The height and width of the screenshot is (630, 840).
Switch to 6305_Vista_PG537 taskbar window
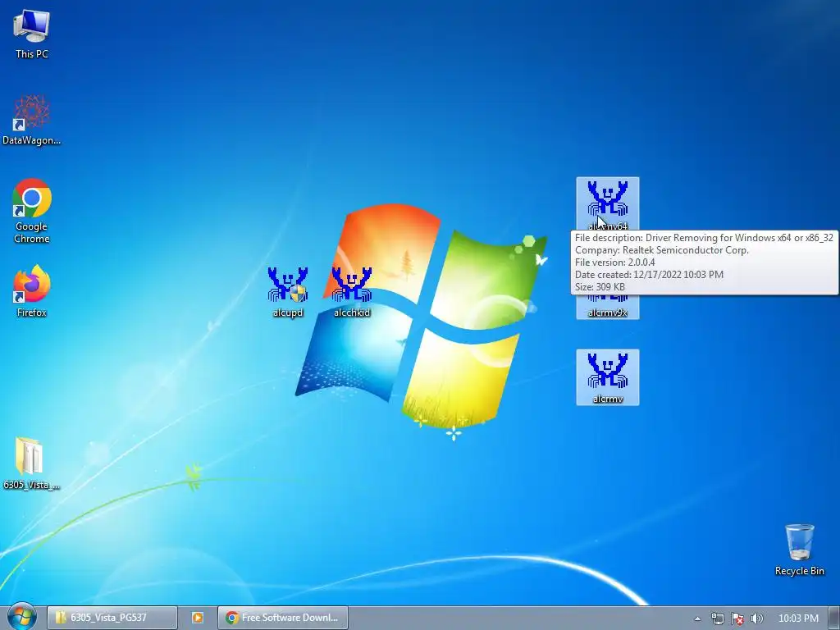[x=112, y=618]
